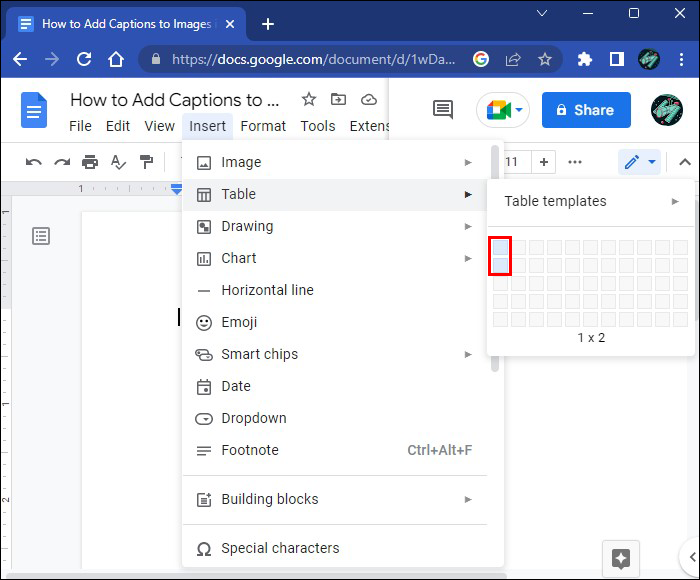The height and width of the screenshot is (580, 700).
Task: Increase the font size with plus
Action: pyautogui.click(x=543, y=162)
